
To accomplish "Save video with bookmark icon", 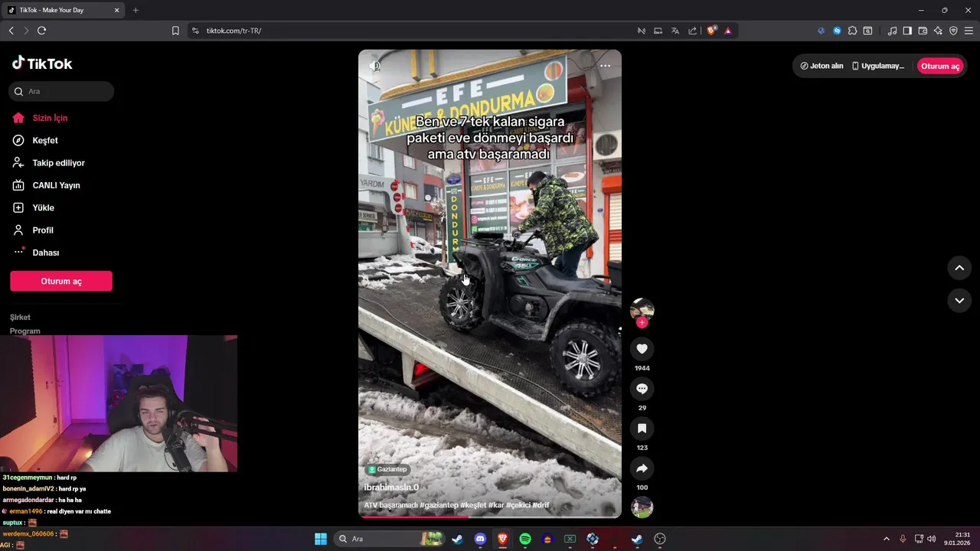I will pos(642,429).
